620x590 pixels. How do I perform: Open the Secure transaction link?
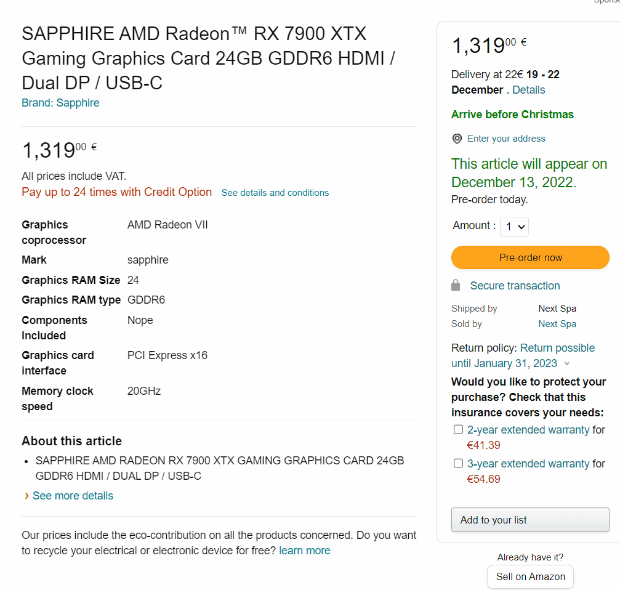(x=515, y=286)
